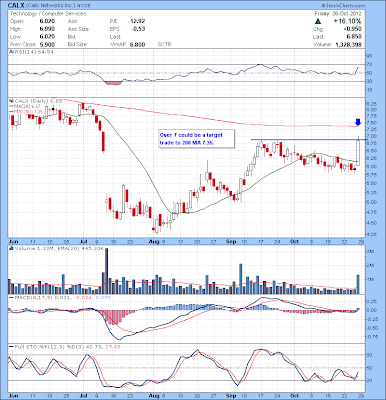Click the green up triangle change indicator
The width and height of the screenshot is (386, 400).
(318, 21)
